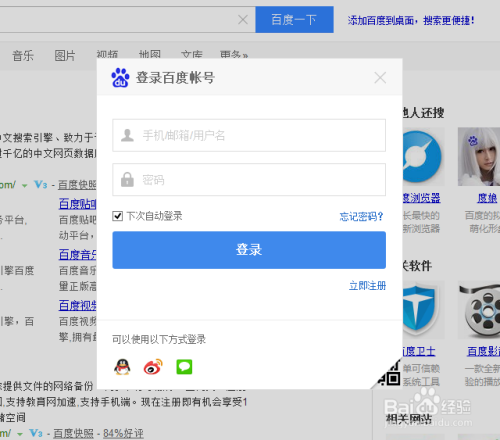The width and height of the screenshot is (500, 440).
Task: Open the 忘记密码? link
Action: pos(361,217)
